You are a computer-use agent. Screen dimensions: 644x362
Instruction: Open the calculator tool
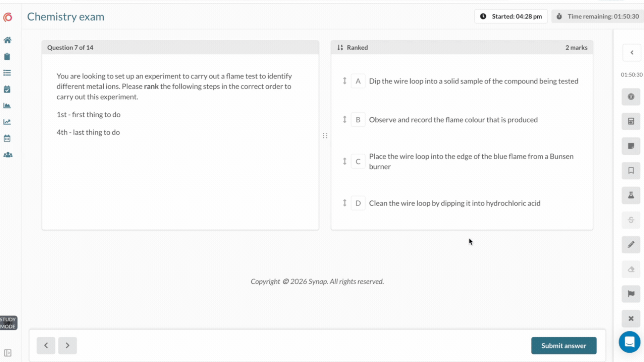(x=631, y=121)
